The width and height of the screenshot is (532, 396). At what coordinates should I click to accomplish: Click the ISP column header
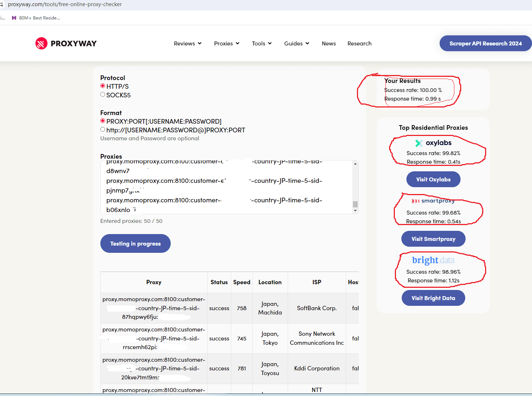317,282
